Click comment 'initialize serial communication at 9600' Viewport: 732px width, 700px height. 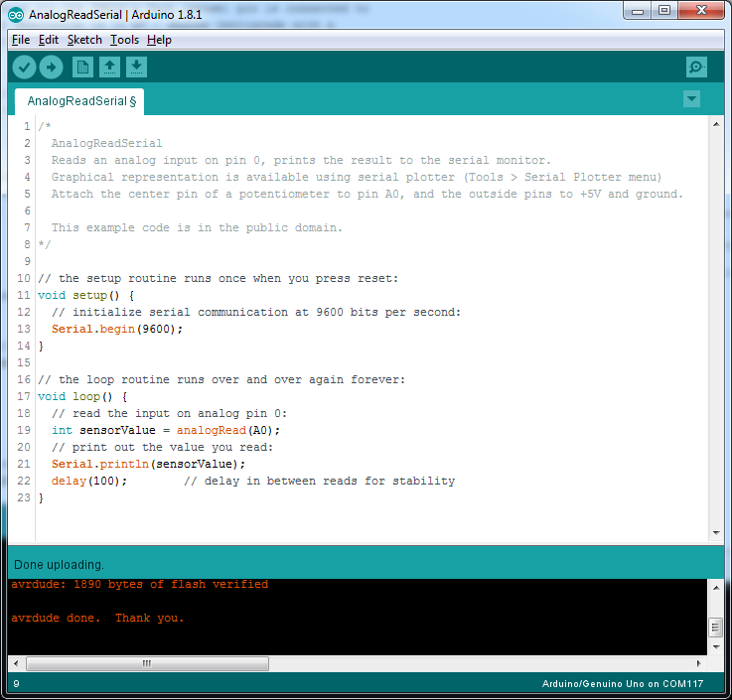coord(208,312)
